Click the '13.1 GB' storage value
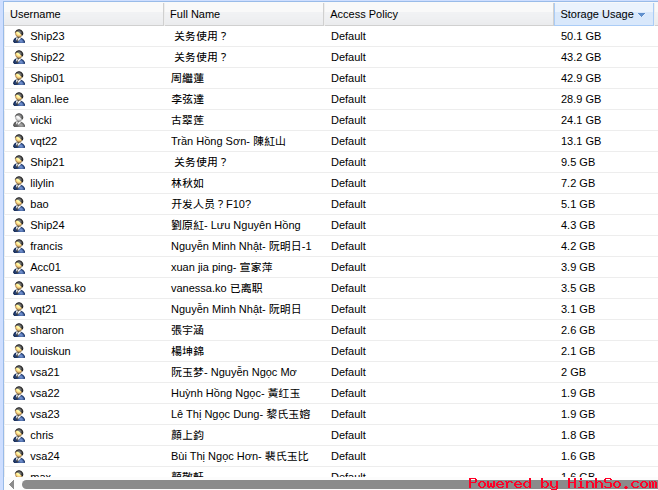 581,141
